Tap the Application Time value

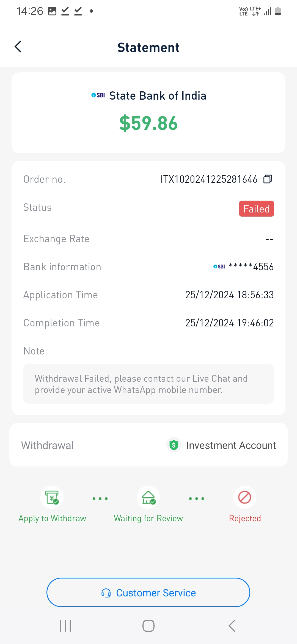(x=229, y=295)
